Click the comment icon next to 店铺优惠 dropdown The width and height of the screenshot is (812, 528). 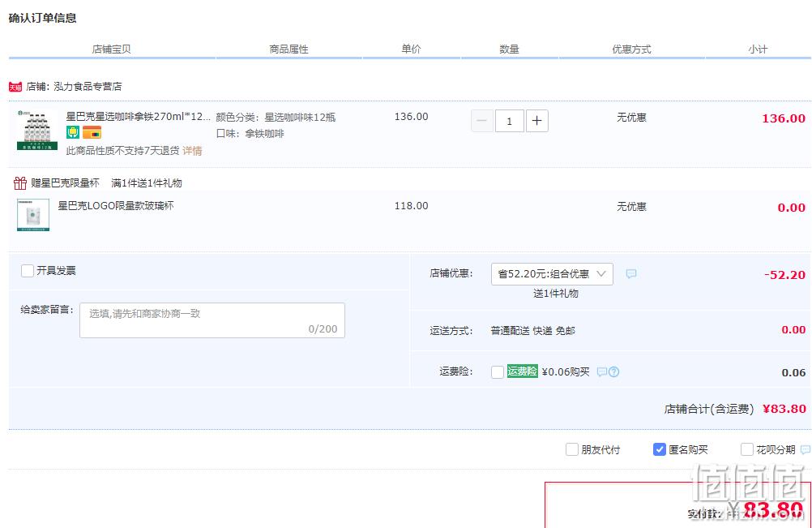630,273
